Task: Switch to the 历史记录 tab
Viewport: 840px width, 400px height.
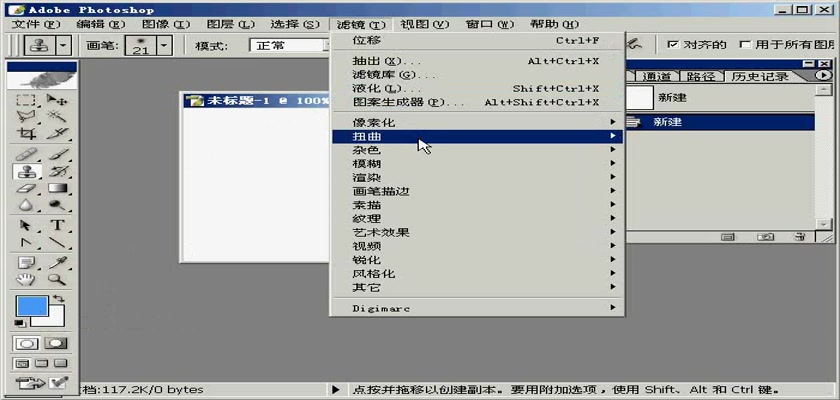Action: (760, 77)
